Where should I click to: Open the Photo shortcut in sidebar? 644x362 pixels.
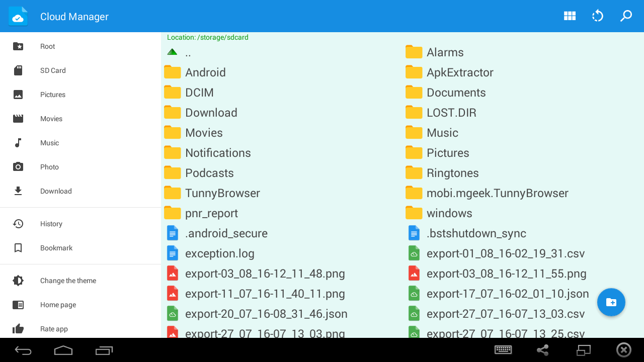pos(49,167)
